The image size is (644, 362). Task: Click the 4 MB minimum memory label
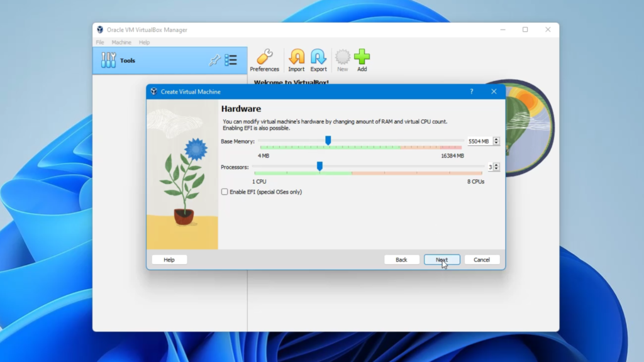[x=264, y=156]
